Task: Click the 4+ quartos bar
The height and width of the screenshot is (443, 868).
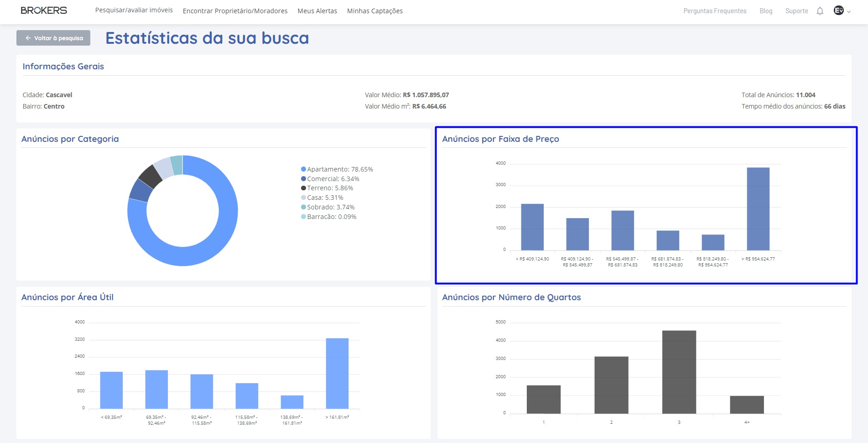Action: coord(747,405)
